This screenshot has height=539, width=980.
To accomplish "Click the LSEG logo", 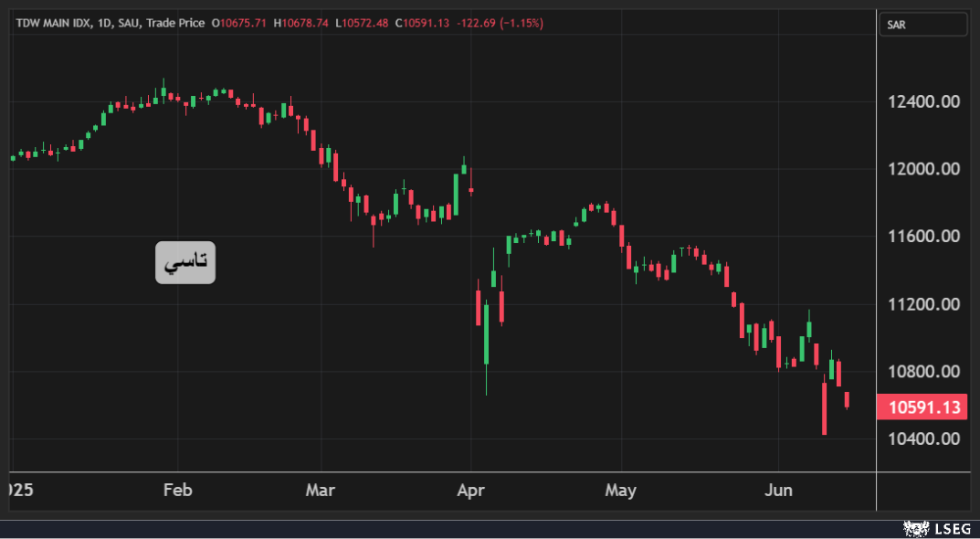I will 937,529.
